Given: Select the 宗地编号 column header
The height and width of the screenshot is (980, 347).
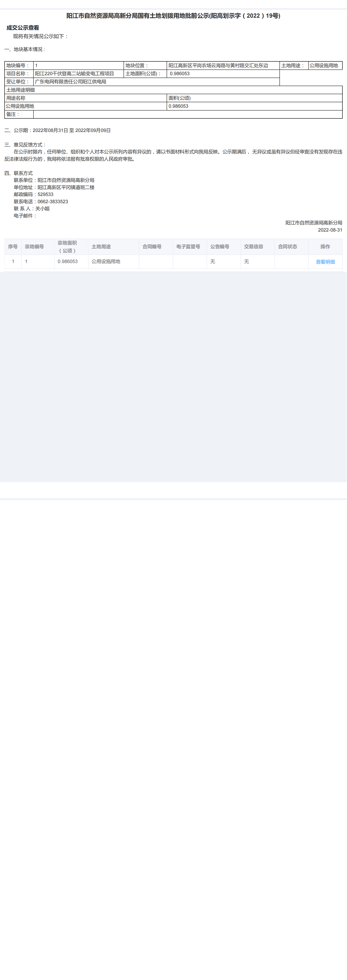Looking at the screenshot, I should (x=38, y=246).
